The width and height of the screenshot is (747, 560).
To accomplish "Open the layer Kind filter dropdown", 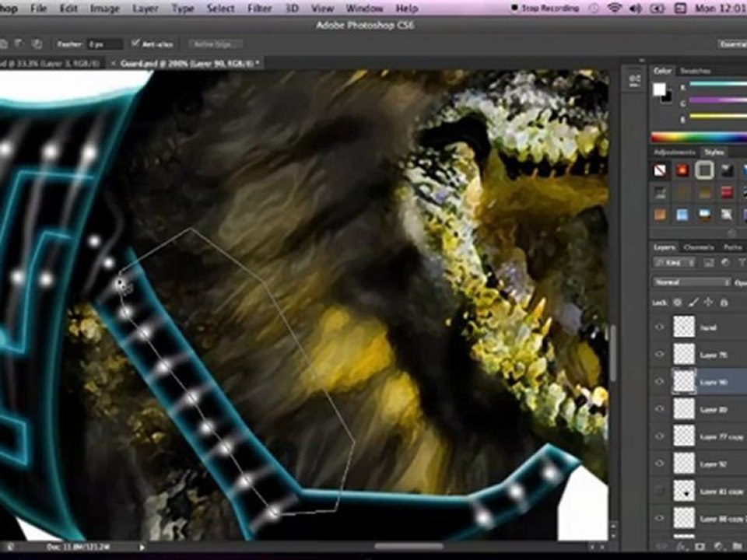I will click(675, 262).
